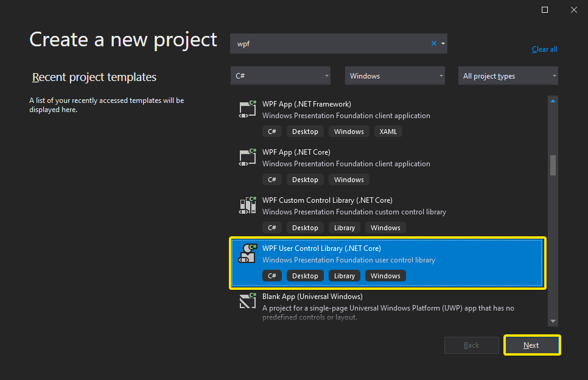The image size is (588, 380).
Task: Click the Library tag under WPF Custom Control Library
Action: tap(345, 227)
